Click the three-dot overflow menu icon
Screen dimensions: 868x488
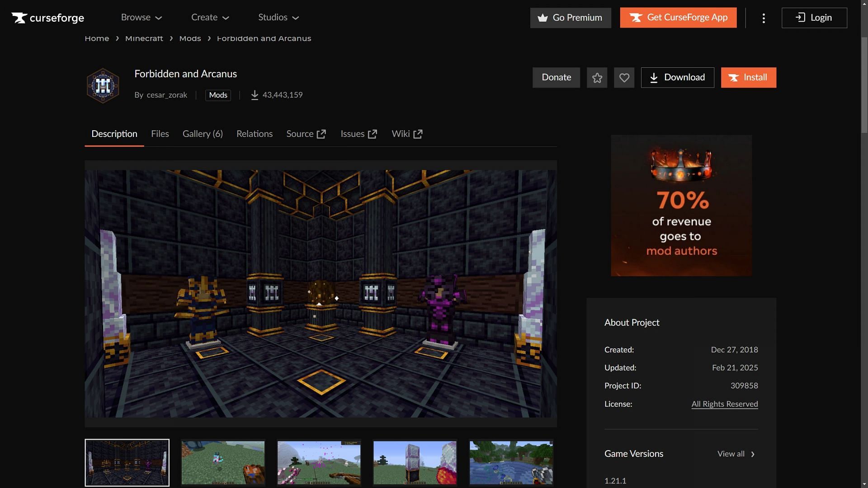[763, 18]
